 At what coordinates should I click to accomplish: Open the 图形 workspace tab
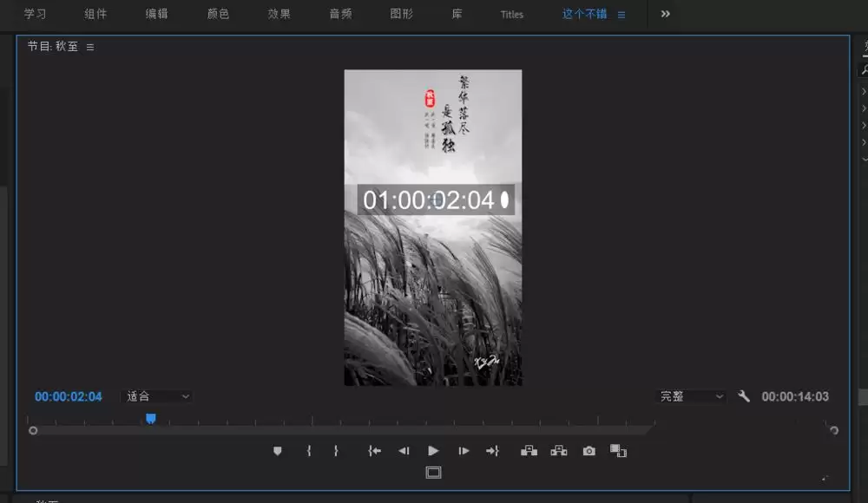coord(401,14)
